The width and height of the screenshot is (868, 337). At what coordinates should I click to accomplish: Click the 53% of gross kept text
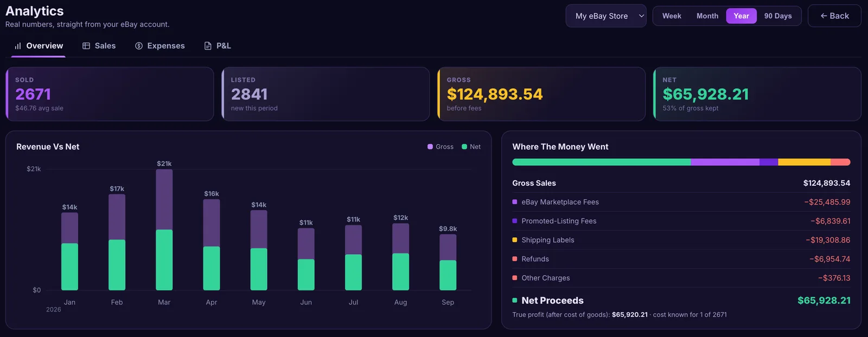pos(690,108)
